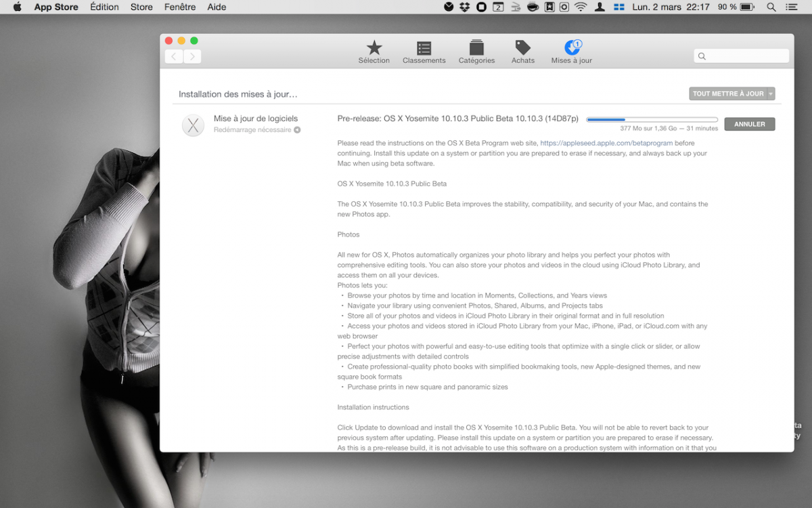Click the rounded black square menu bar icon
The image size is (812, 508).
click(481, 7)
